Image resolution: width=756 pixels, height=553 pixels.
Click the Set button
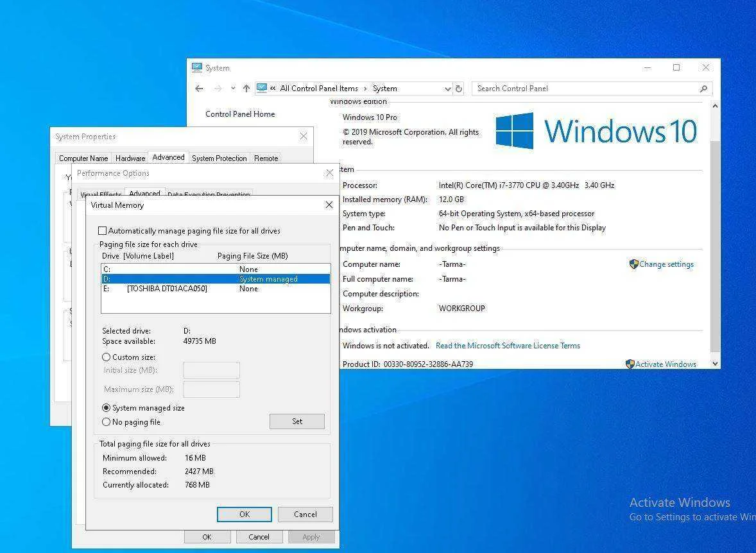297,421
